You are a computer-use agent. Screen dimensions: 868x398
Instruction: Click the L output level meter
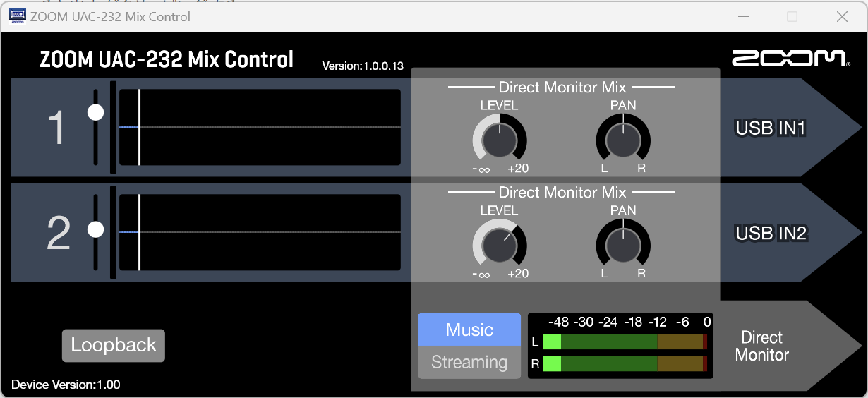click(624, 342)
